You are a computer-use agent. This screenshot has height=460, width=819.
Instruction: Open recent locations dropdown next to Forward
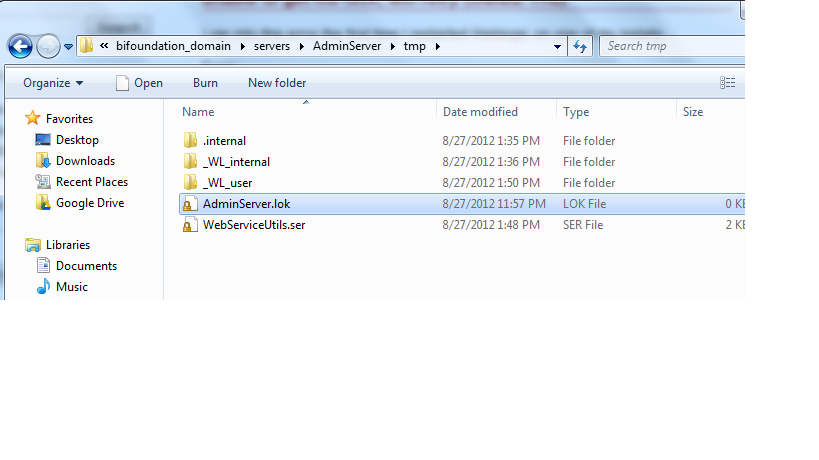tap(68, 46)
